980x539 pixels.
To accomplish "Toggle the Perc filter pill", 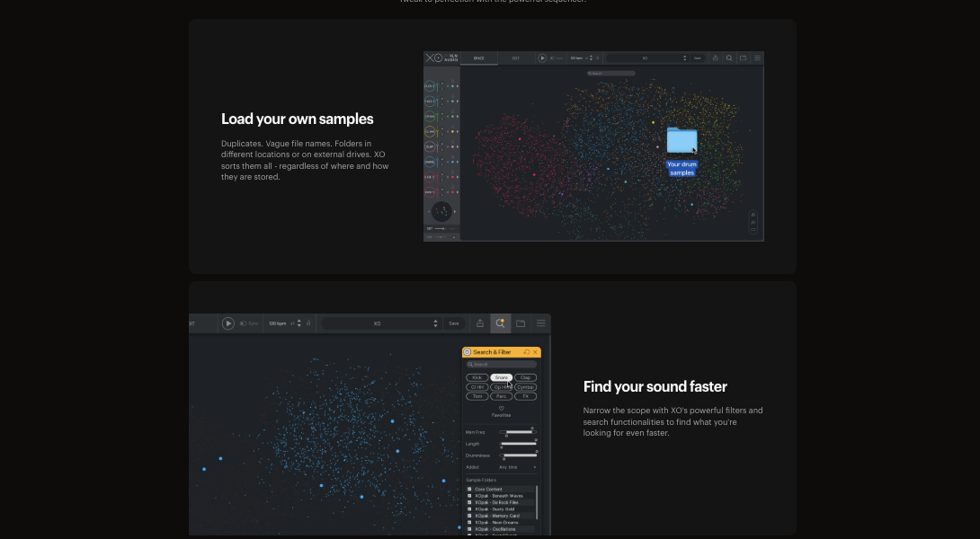I will tap(502, 396).
